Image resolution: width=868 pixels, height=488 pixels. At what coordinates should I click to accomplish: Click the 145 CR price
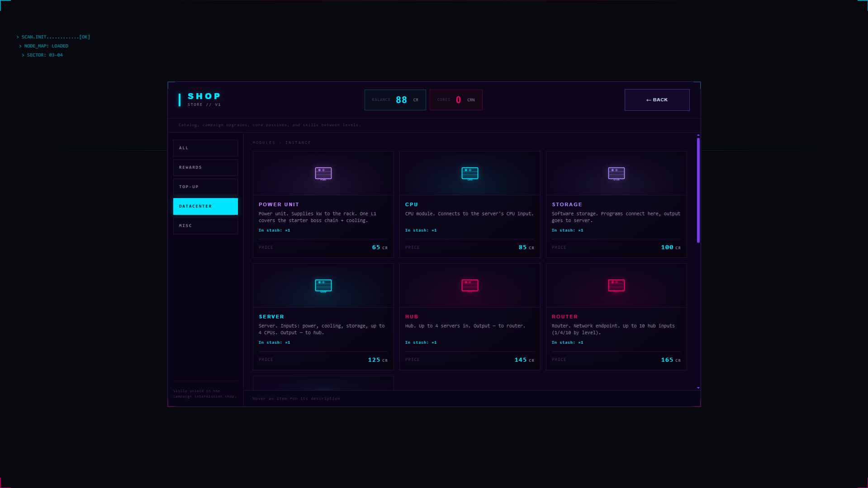click(x=524, y=360)
